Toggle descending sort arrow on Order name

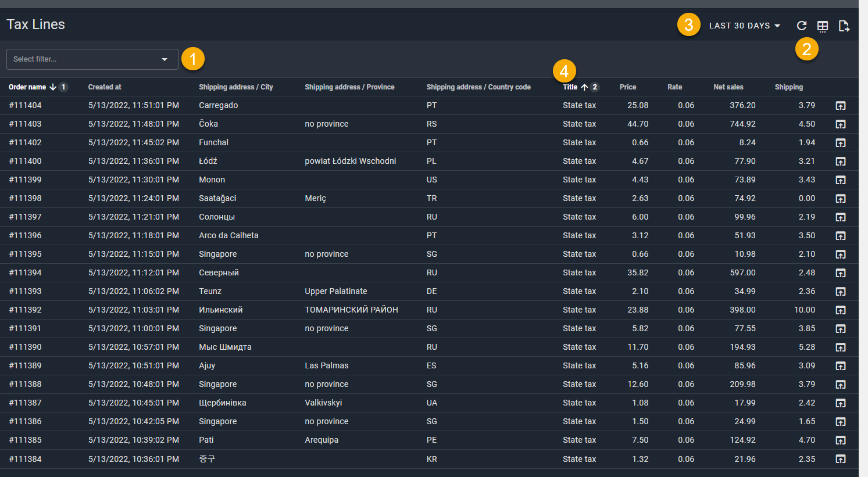53,87
